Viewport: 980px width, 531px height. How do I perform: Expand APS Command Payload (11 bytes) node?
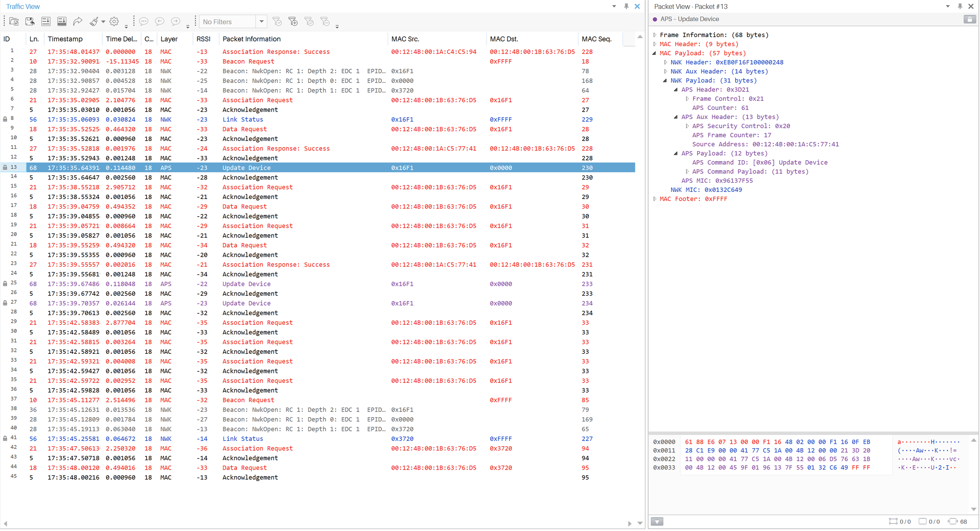point(688,172)
